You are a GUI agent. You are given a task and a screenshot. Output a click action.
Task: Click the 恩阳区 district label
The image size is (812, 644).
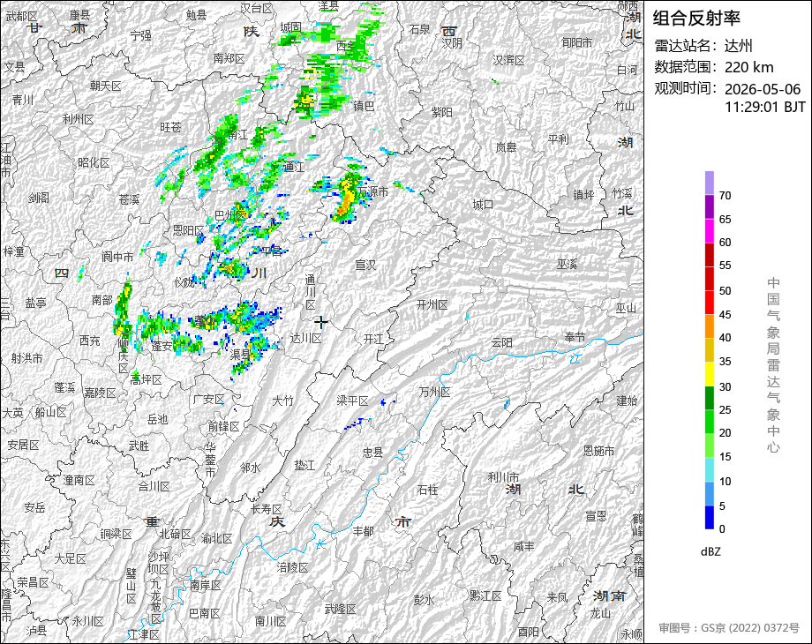pyautogui.click(x=189, y=230)
